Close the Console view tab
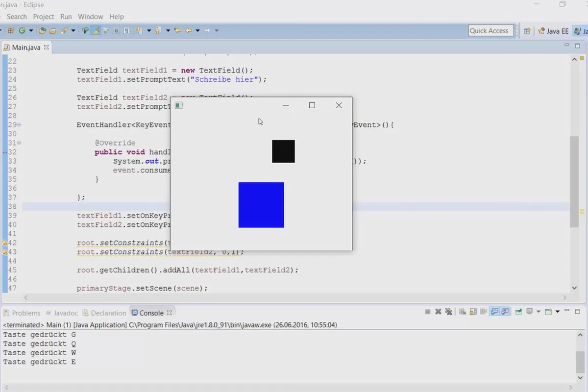The height and width of the screenshot is (392, 588). point(170,313)
